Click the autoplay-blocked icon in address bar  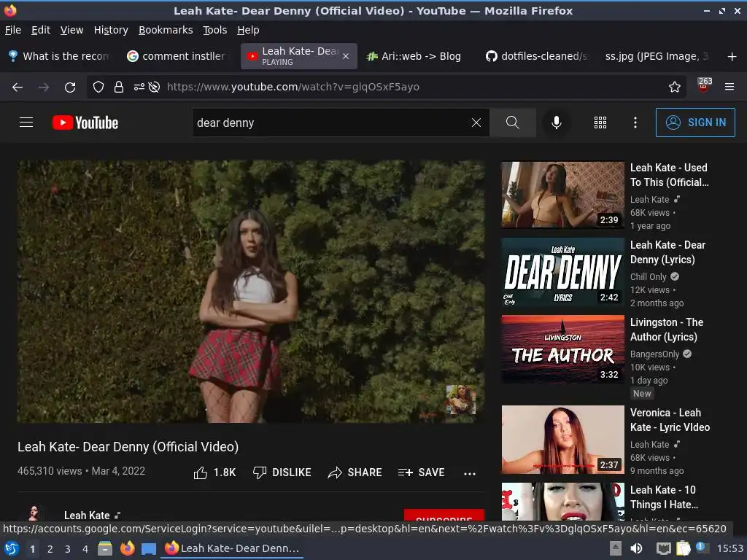click(154, 87)
